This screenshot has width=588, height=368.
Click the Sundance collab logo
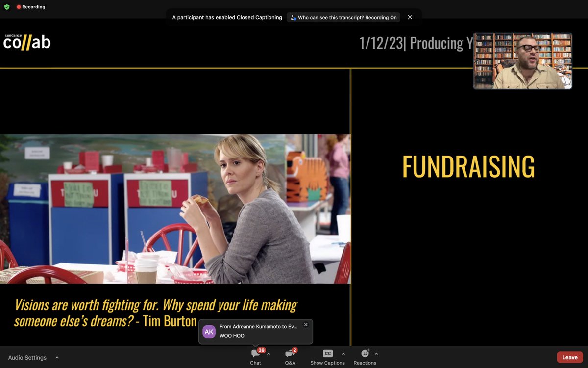(27, 41)
